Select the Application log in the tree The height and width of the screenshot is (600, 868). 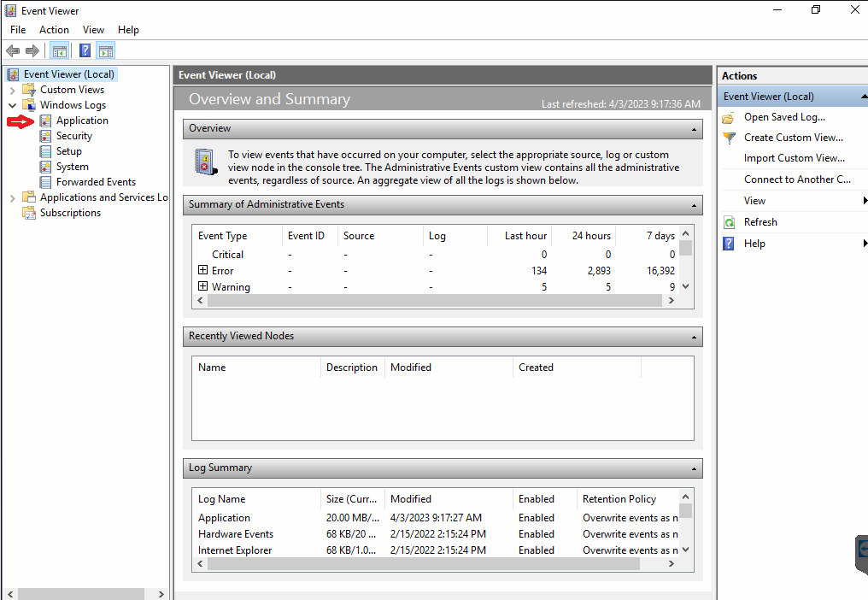click(83, 120)
